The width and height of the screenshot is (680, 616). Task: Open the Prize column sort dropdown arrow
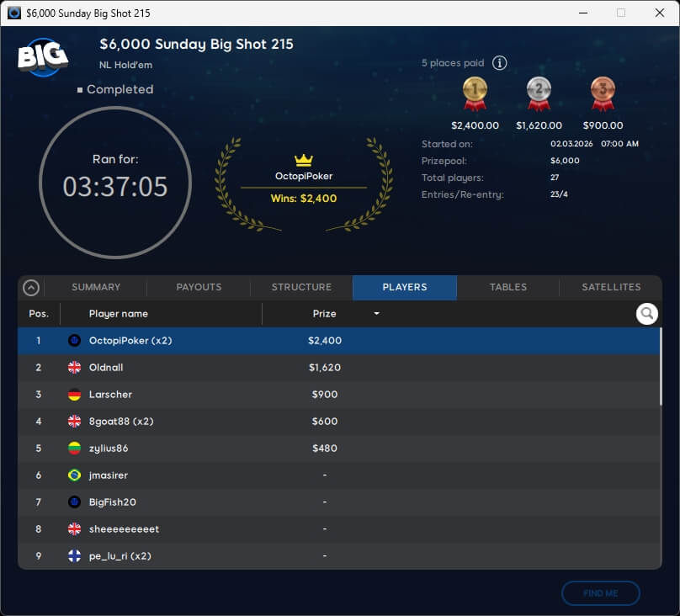[376, 314]
